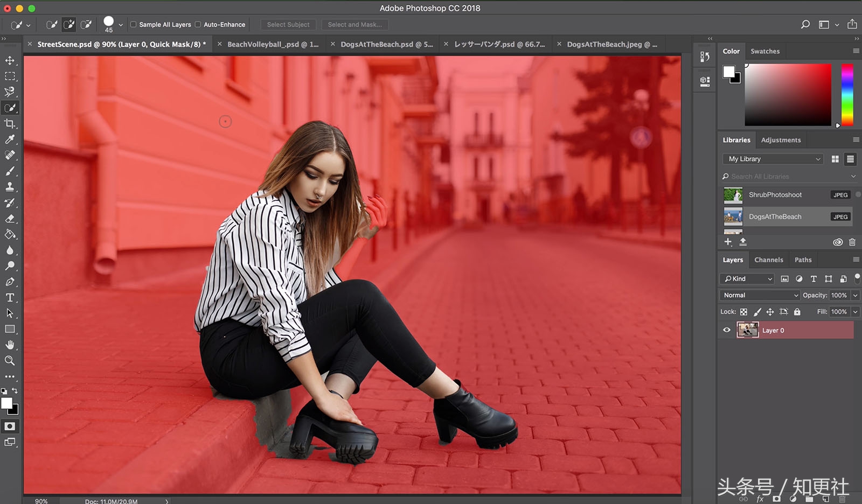Select the ShrubPhotoshoot library item
862x504 pixels.
click(x=775, y=195)
